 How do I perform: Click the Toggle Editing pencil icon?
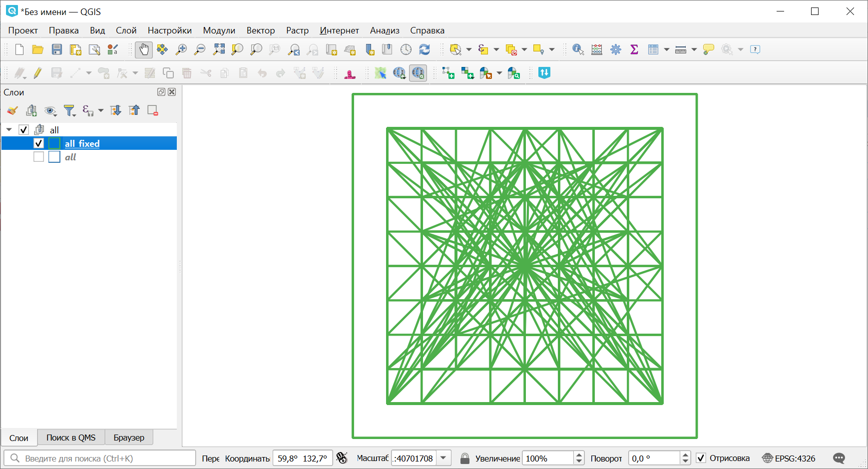37,73
